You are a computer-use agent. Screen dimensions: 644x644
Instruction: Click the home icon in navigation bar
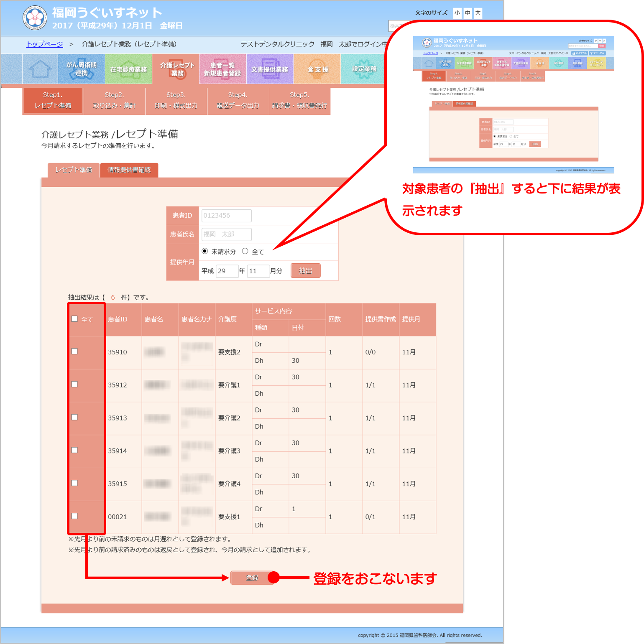click(x=40, y=69)
